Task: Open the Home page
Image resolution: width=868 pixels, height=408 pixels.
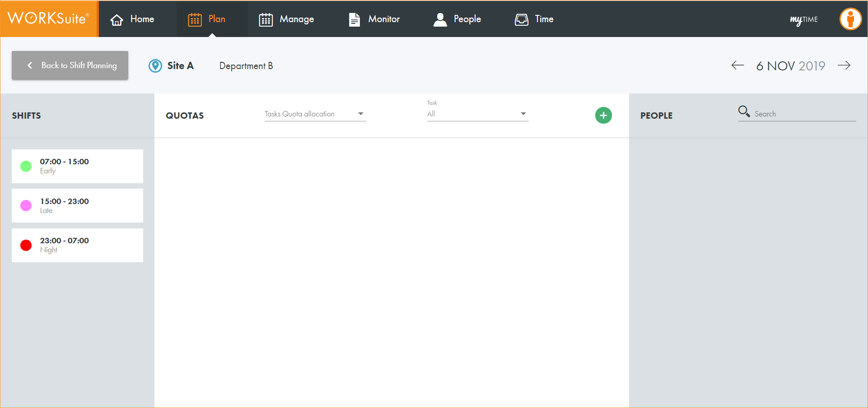Action: click(132, 19)
